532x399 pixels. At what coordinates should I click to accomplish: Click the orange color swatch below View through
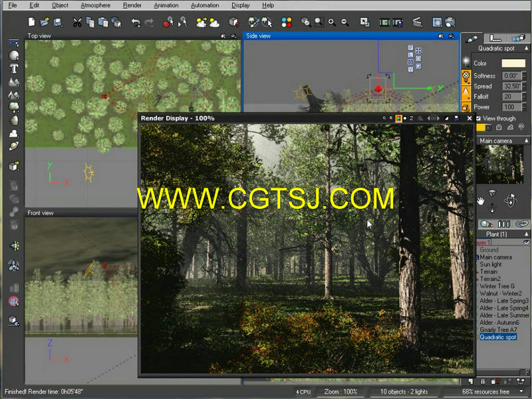tap(481, 128)
